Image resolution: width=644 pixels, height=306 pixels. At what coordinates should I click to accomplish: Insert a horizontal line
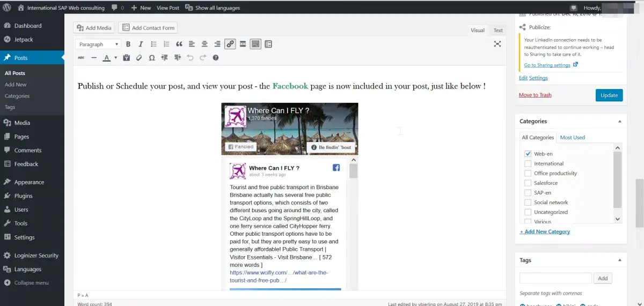point(94,57)
